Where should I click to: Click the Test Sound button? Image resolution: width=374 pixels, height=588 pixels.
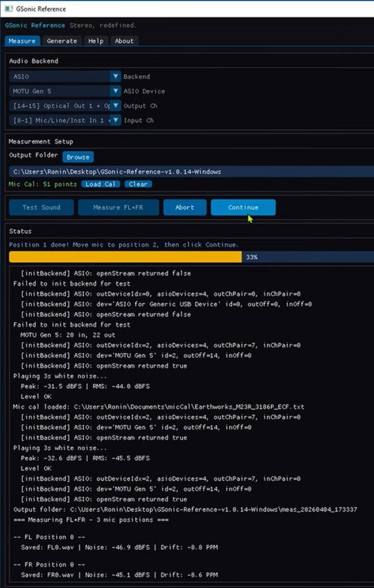pos(42,207)
